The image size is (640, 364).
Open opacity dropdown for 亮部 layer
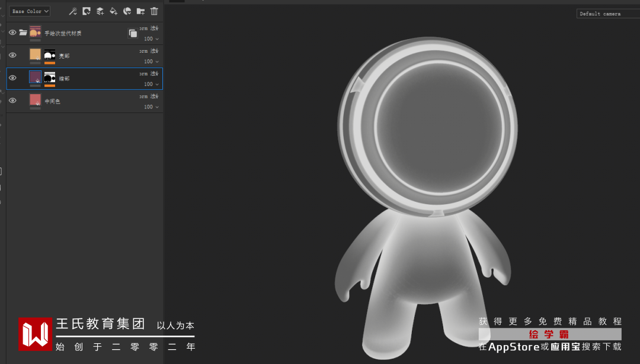click(152, 62)
